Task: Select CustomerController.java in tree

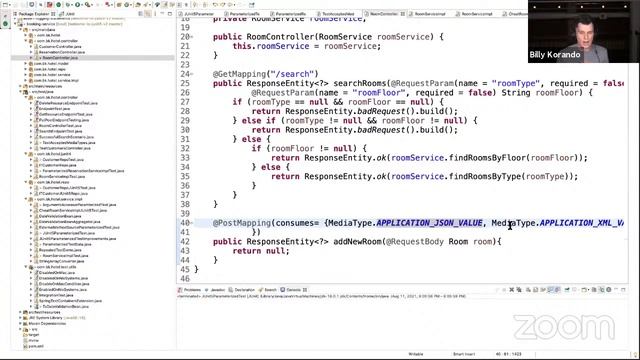Action: pyautogui.click(x=60, y=47)
